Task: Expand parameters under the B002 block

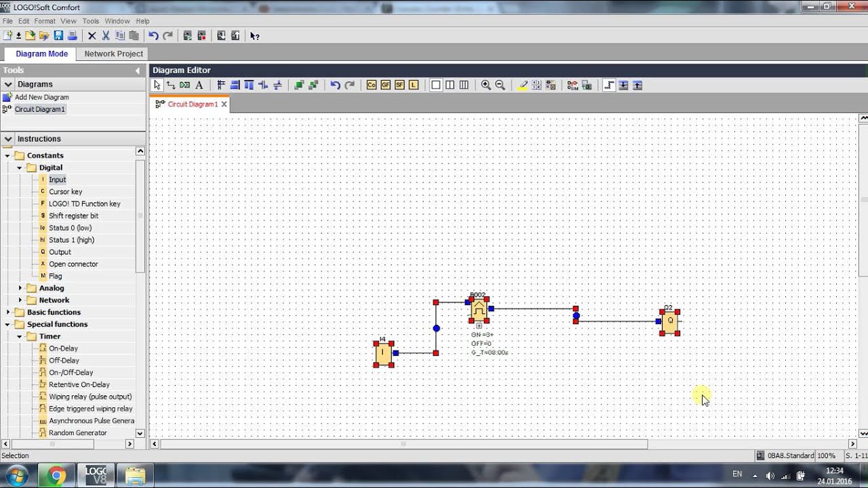Action: 479,326
